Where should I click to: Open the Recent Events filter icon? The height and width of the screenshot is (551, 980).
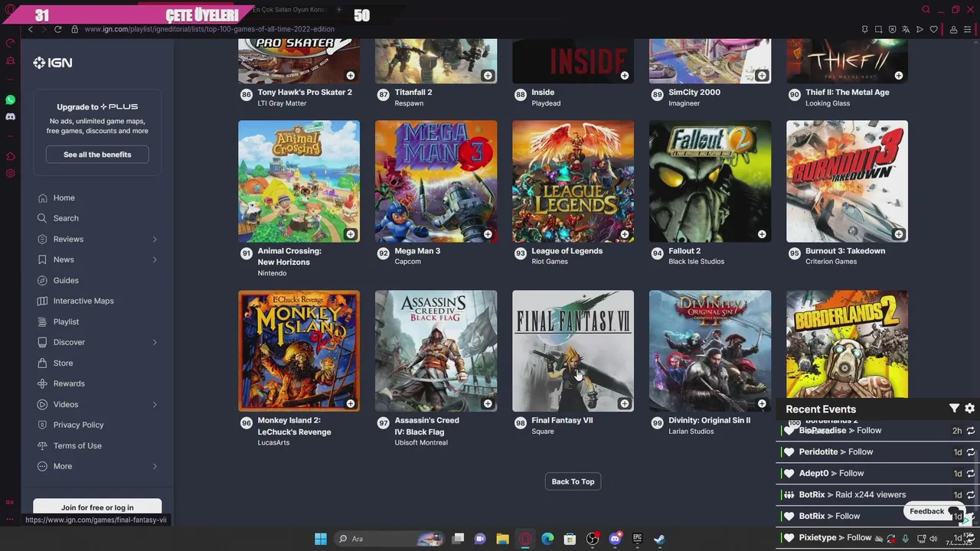[954, 409]
